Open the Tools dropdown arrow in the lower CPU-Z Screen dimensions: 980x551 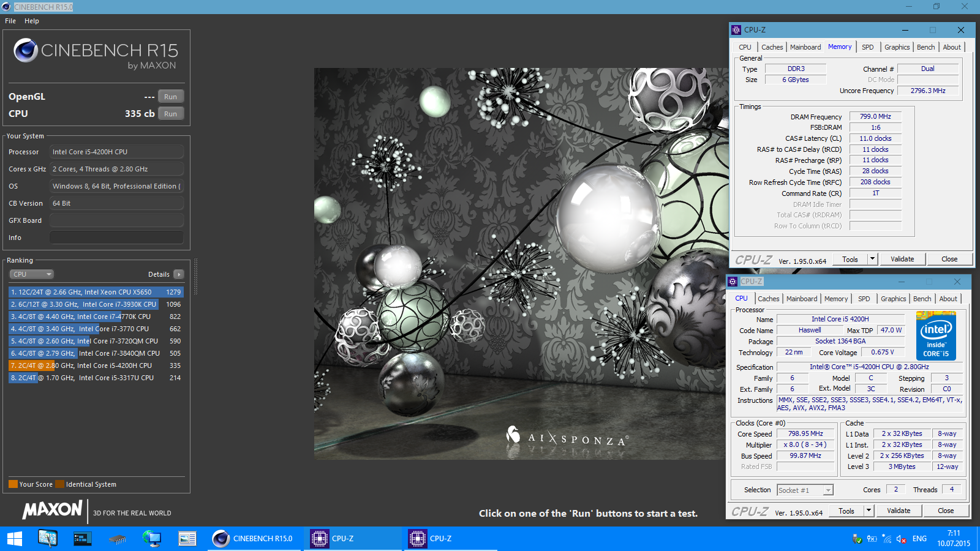click(869, 511)
